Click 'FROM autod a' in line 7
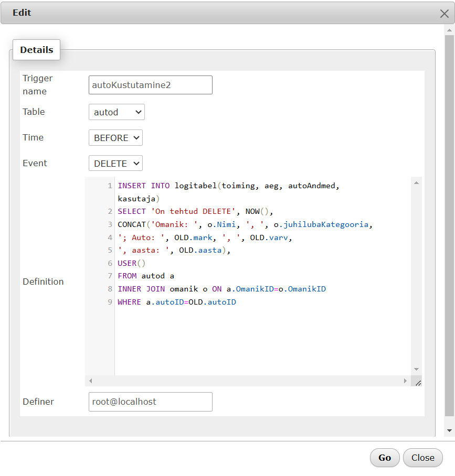This screenshot has width=455, height=476. (146, 276)
